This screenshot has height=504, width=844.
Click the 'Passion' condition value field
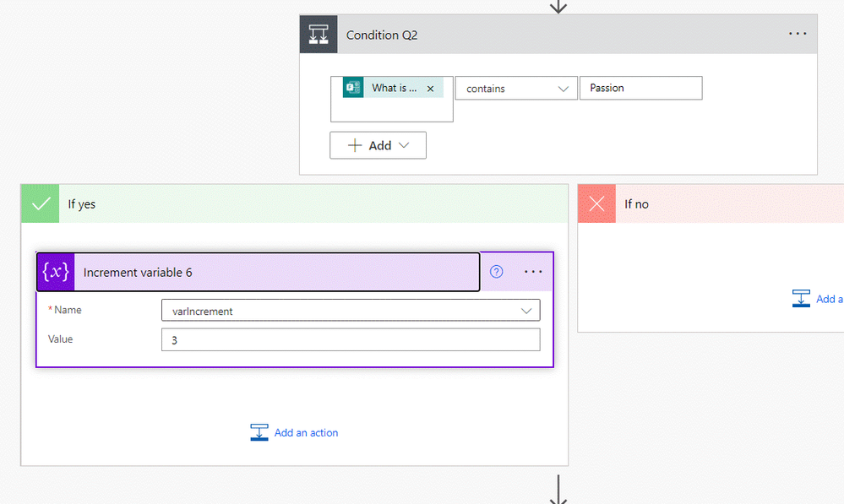(x=640, y=88)
